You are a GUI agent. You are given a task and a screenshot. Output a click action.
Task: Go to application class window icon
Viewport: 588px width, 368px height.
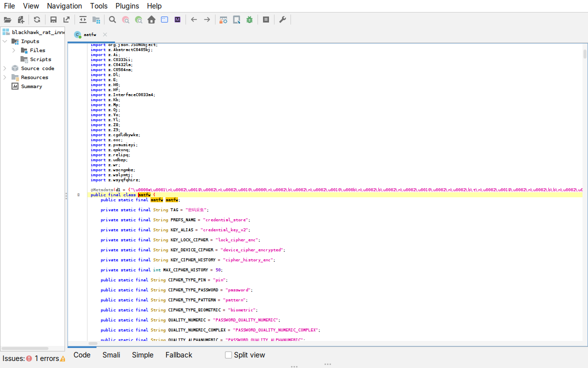tap(164, 20)
